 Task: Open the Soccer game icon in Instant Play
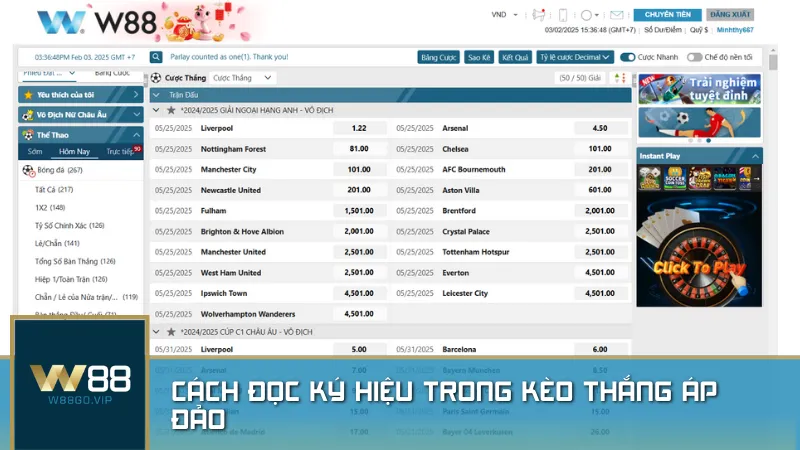point(677,178)
